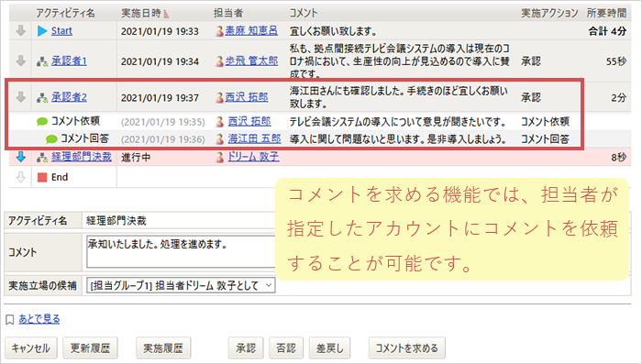Click the 承認 button

[x=246, y=348]
